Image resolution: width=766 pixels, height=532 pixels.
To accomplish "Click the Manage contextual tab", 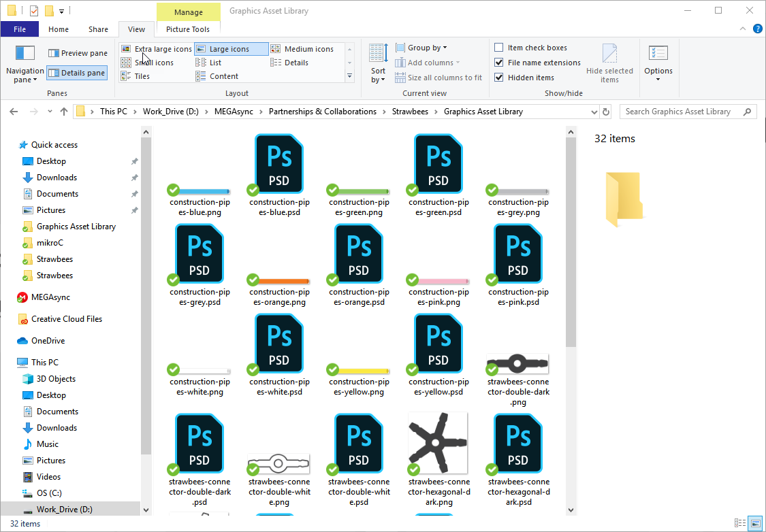I will (x=188, y=12).
